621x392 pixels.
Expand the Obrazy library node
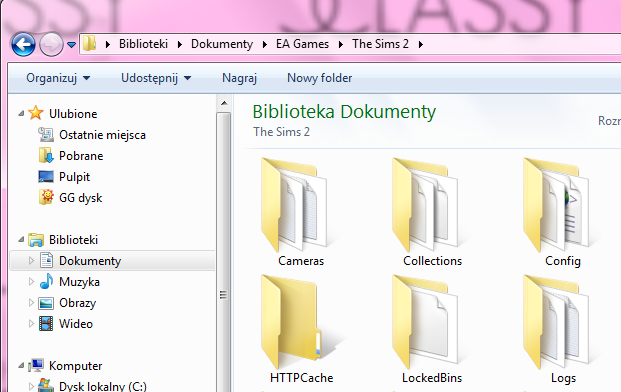31,303
